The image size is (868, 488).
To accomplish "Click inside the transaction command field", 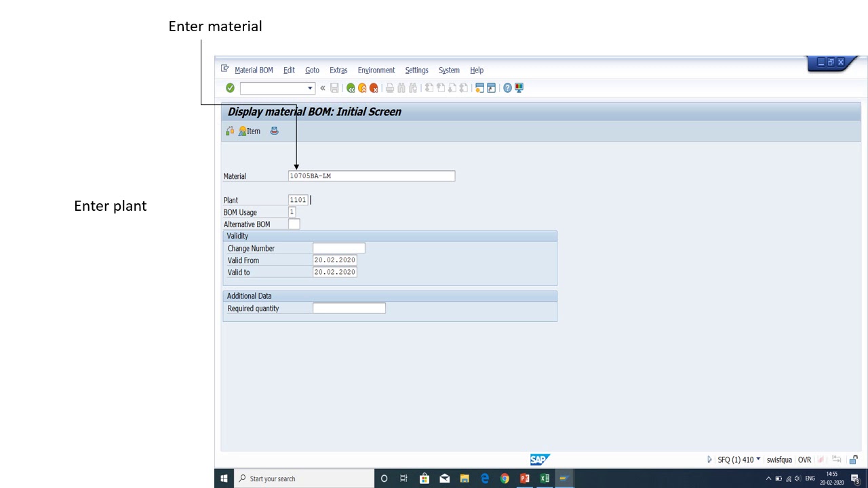I will point(273,88).
